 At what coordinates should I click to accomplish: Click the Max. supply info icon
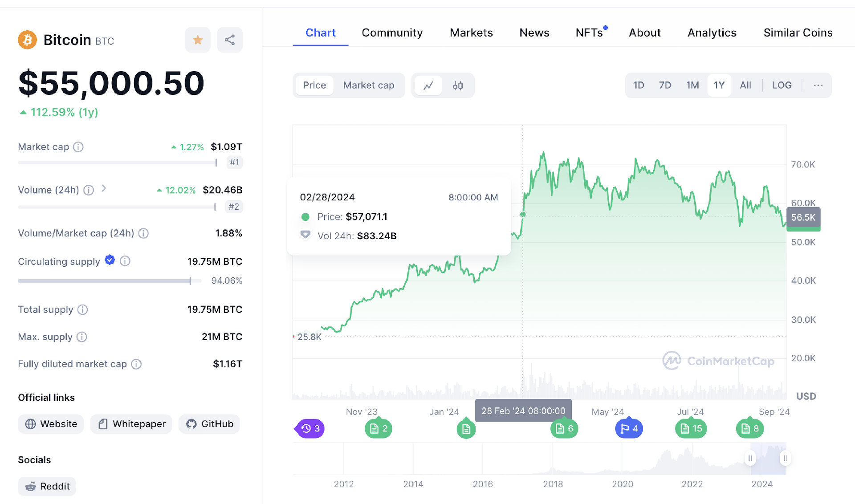[x=82, y=337]
